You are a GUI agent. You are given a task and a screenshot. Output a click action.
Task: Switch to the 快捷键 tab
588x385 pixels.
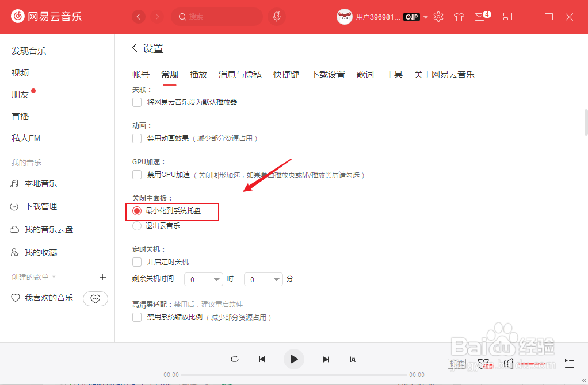click(x=286, y=75)
